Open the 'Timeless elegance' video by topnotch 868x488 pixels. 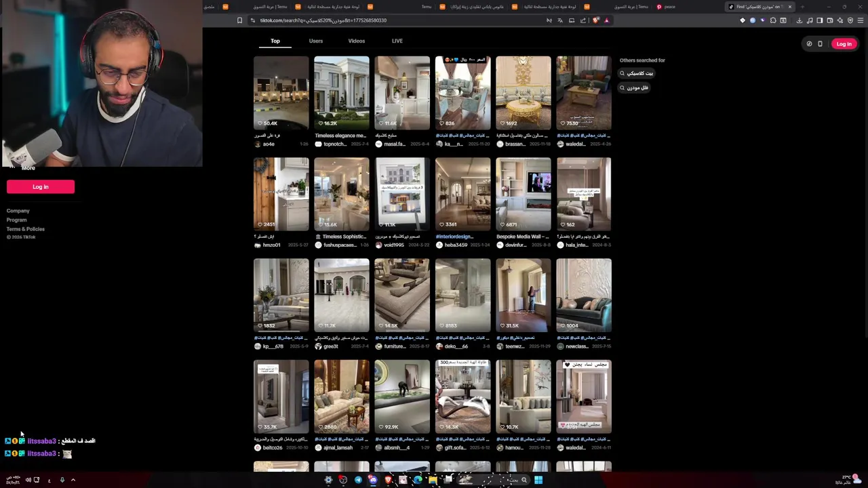(342, 93)
